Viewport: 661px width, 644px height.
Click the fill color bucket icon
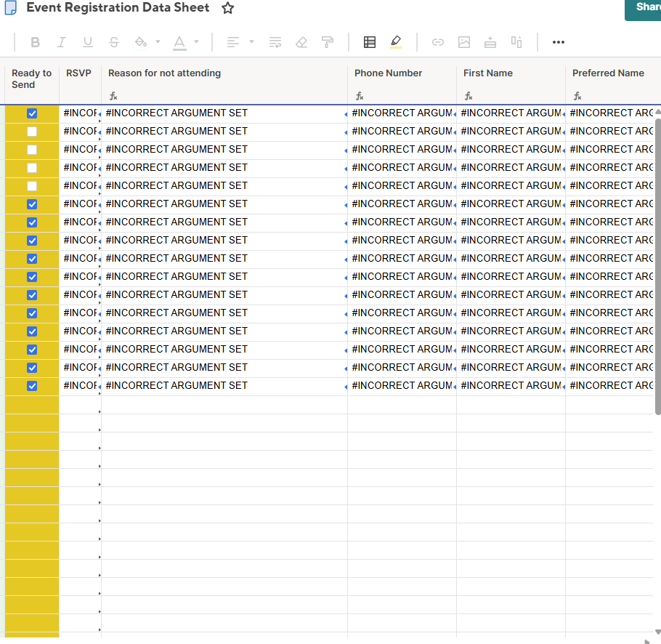click(141, 42)
